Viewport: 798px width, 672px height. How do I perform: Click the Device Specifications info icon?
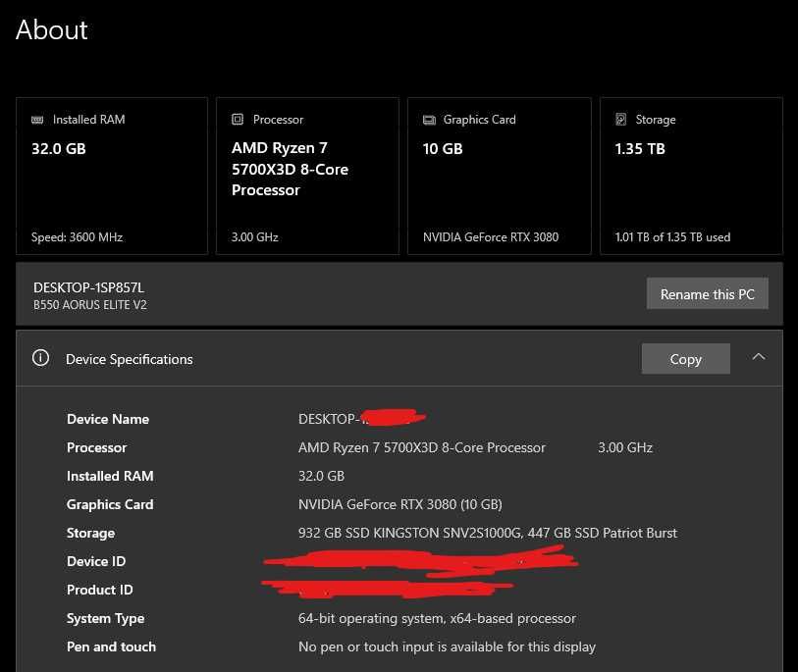click(40, 358)
